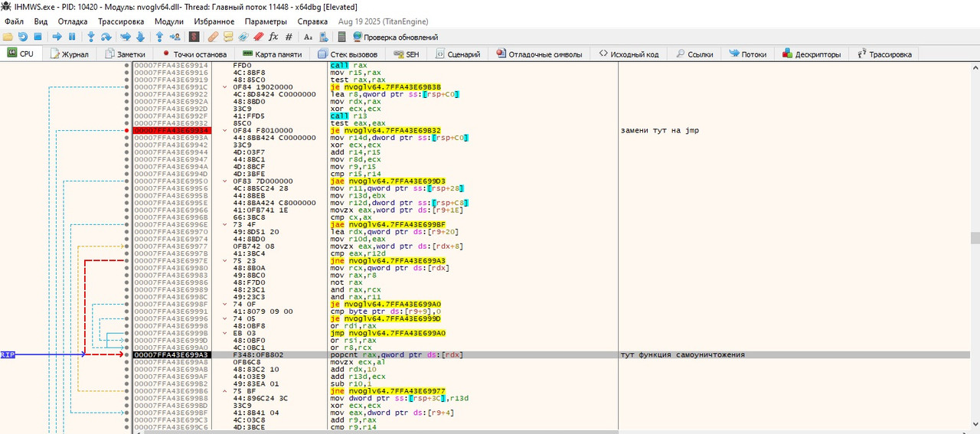The width and height of the screenshot is (980, 434).
Task: Switch to the Сценарий tab
Action: (x=458, y=54)
